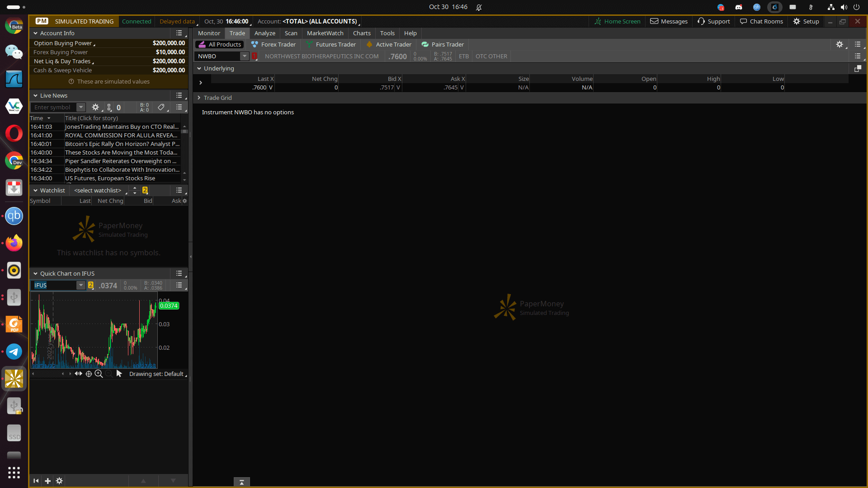This screenshot has height=488, width=868.
Task: Select the pointer drawing tool under chart
Action: (119, 374)
